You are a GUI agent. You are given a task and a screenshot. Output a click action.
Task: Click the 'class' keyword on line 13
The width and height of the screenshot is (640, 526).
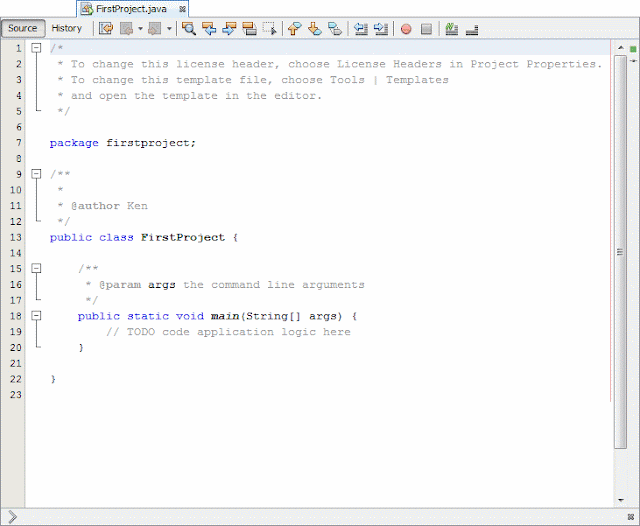pos(116,237)
